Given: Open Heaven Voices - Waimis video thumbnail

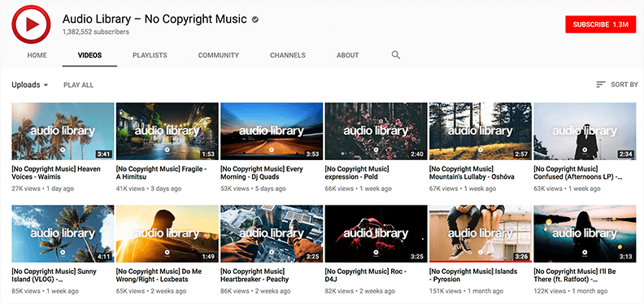Looking at the screenshot, I should click(63, 131).
